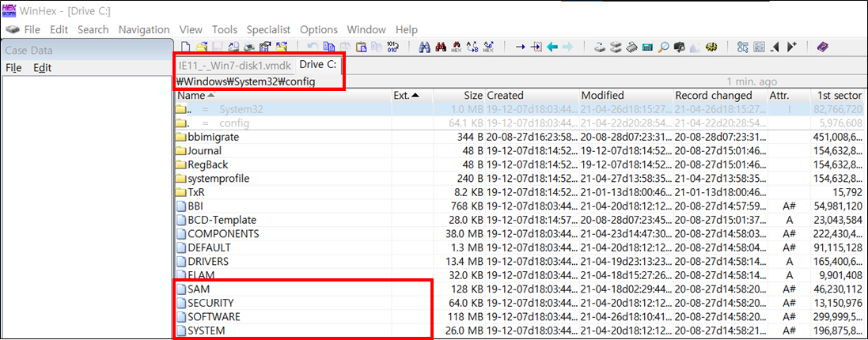Select the Journal folder

[521, 150]
